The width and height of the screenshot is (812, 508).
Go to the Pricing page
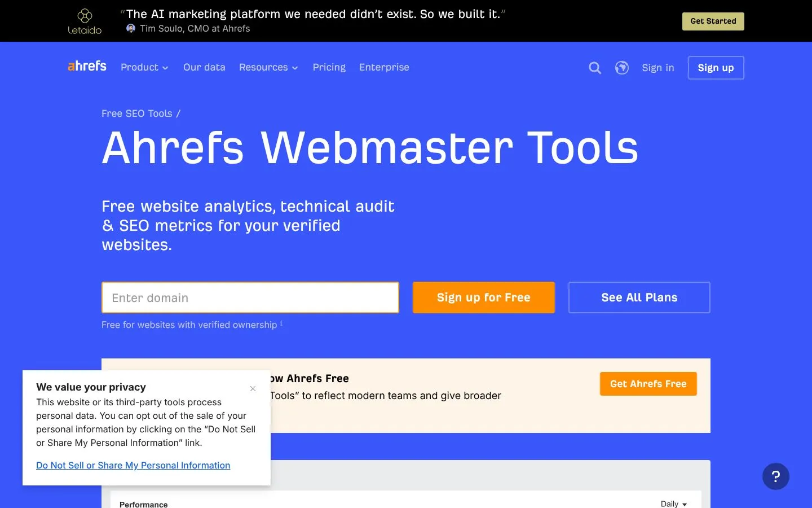pyautogui.click(x=329, y=67)
